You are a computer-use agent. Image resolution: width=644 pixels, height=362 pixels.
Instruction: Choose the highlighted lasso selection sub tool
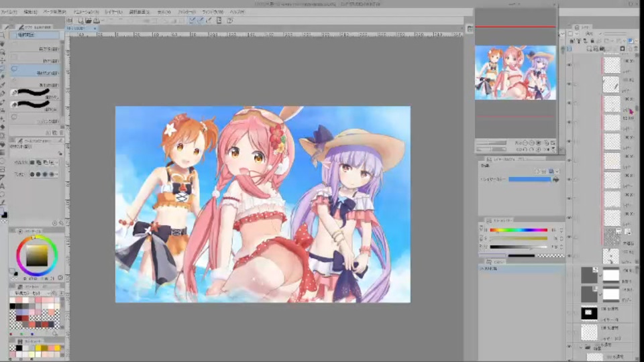click(36, 70)
